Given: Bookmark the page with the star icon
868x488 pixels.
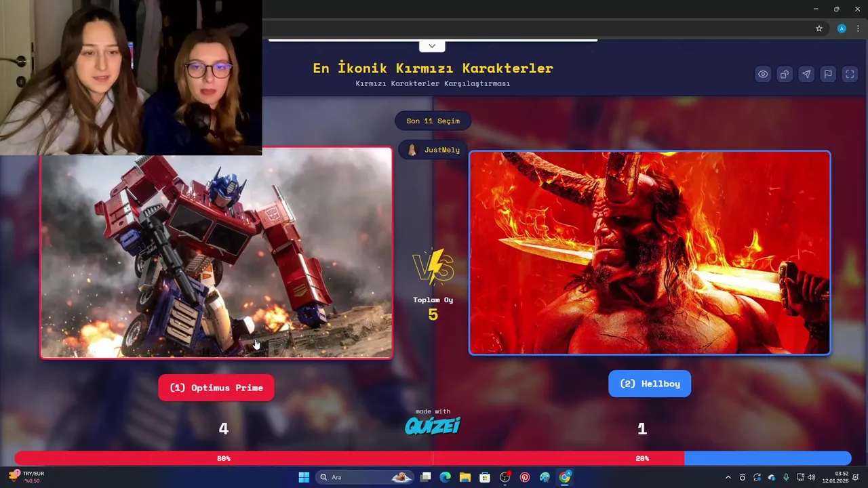Looking at the screenshot, I should (x=819, y=28).
